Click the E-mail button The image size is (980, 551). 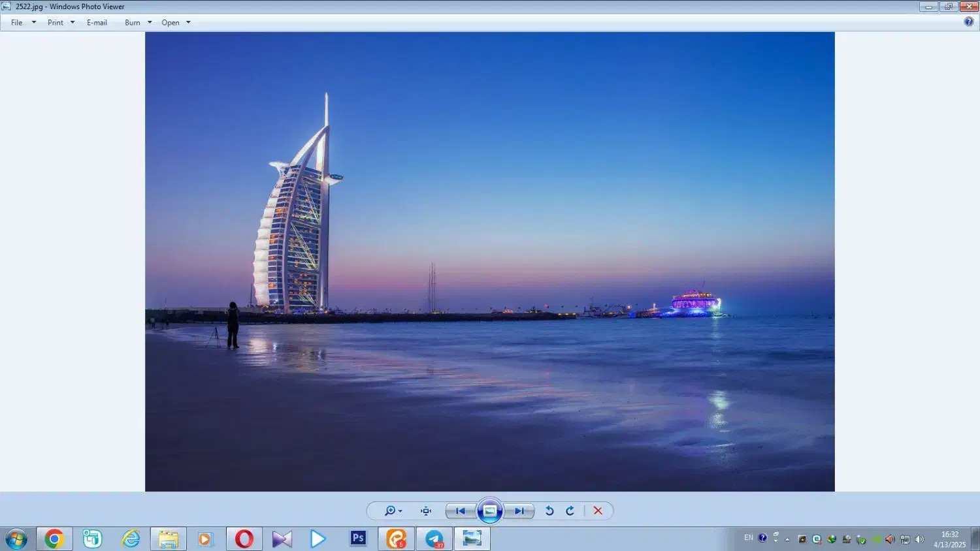pos(97,22)
